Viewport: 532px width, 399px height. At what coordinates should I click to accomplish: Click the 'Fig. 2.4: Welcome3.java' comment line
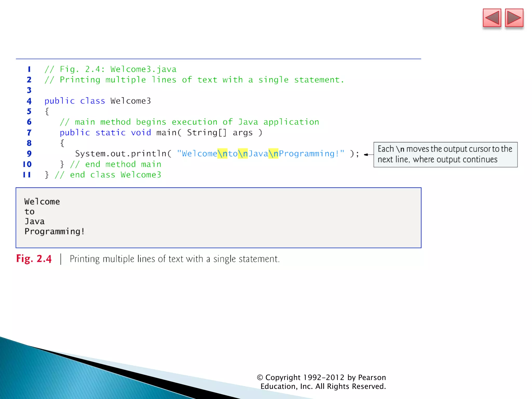coord(110,69)
